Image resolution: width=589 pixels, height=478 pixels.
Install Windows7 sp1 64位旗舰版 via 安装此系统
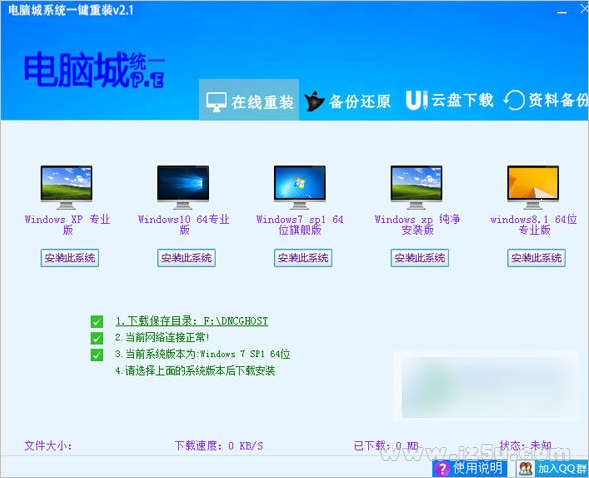(x=303, y=258)
